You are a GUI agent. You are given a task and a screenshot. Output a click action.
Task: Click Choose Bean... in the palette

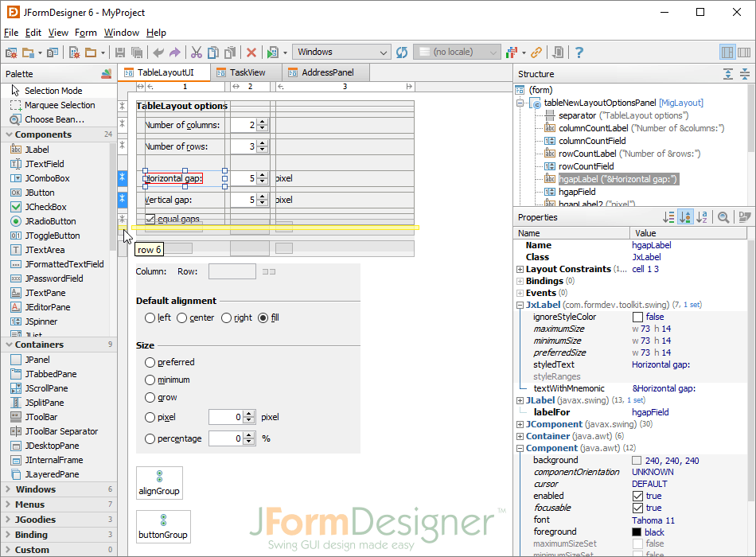coord(54,119)
